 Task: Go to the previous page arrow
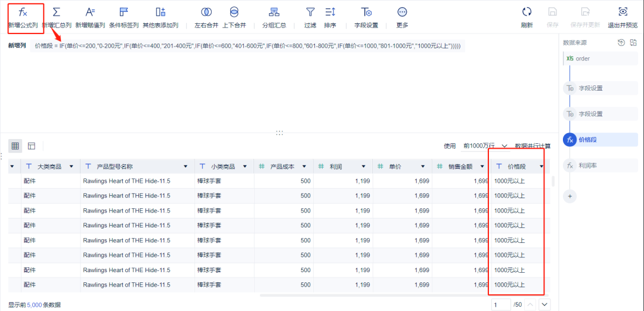point(531,304)
